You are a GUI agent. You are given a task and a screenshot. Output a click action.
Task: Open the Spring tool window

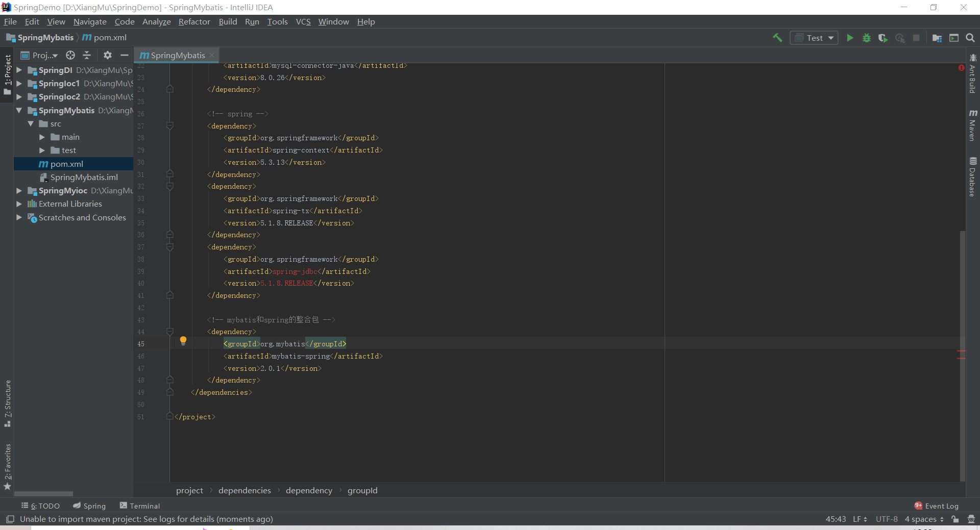tap(89, 506)
